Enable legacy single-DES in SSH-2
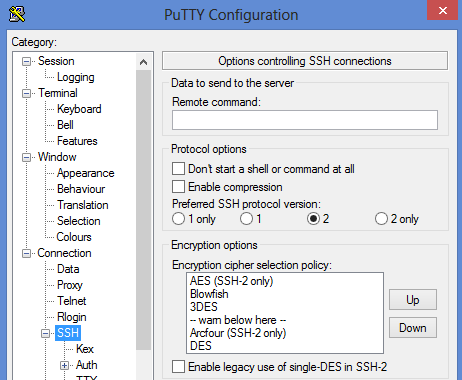462x380 pixels. [x=178, y=367]
